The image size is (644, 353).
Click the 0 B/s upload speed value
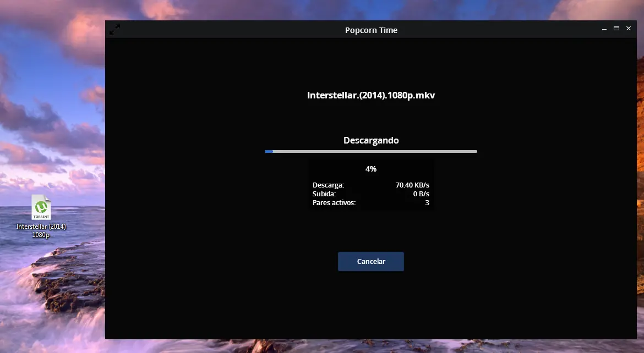click(x=421, y=194)
